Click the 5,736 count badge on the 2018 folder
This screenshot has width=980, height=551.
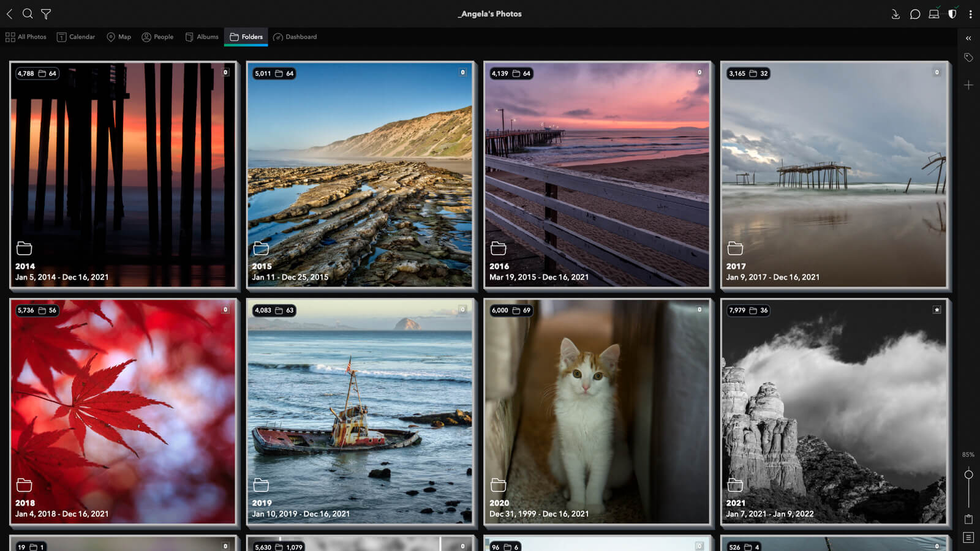[x=37, y=310]
